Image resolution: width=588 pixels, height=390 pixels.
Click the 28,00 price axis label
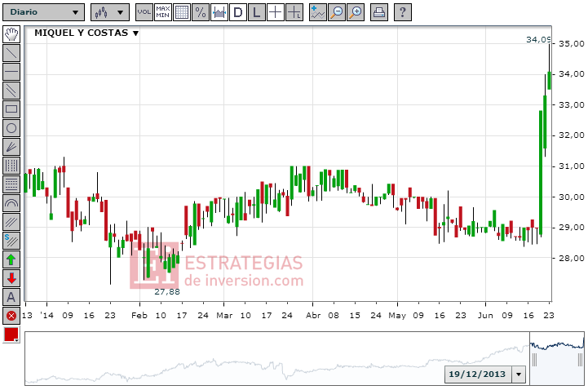pyautogui.click(x=572, y=258)
